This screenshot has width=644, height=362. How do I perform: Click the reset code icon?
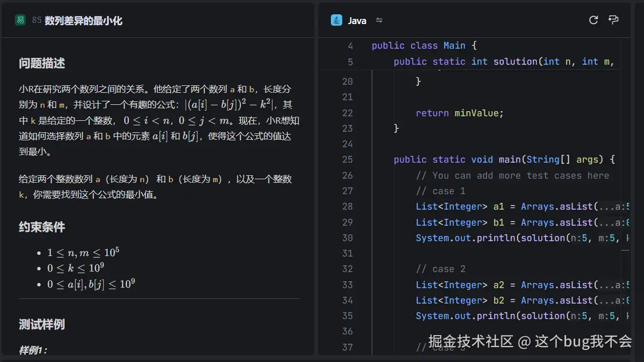pos(593,19)
